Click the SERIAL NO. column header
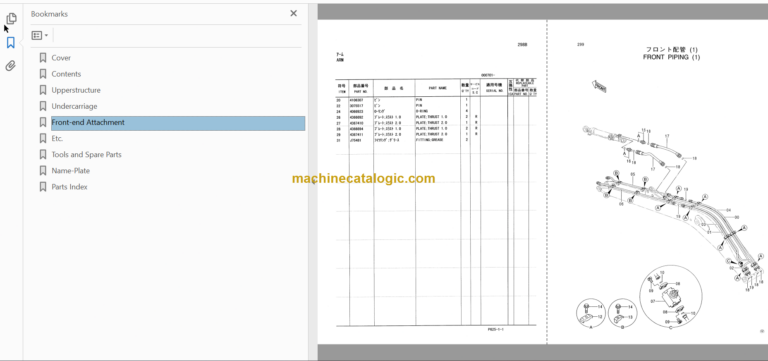This screenshot has width=768, height=361. click(x=494, y=91)
